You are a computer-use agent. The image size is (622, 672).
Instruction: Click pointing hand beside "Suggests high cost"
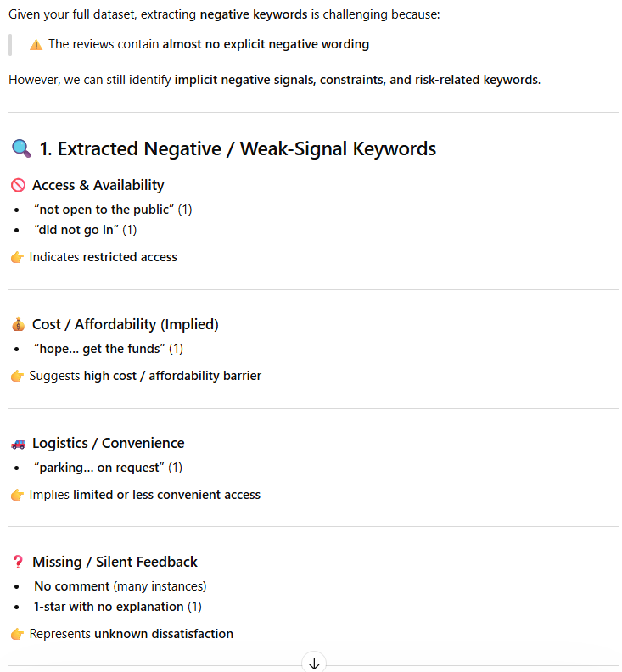(17, 376)
